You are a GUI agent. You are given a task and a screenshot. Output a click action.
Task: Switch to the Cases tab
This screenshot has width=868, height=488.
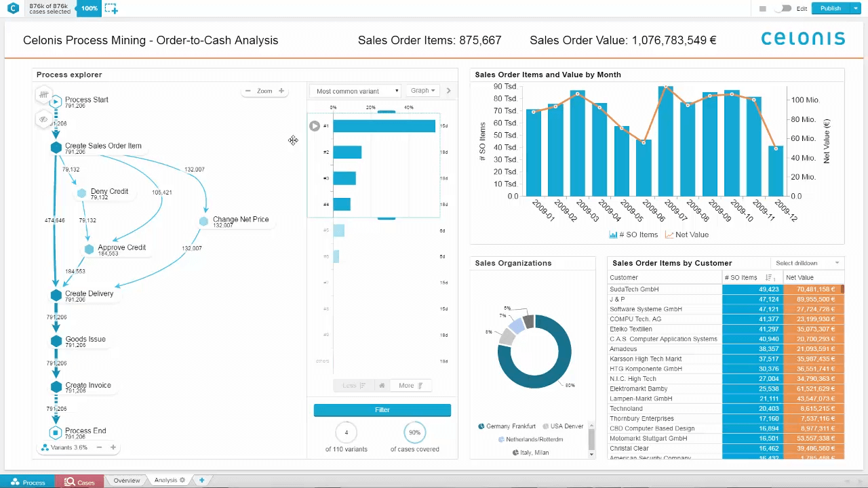point(80,482)
